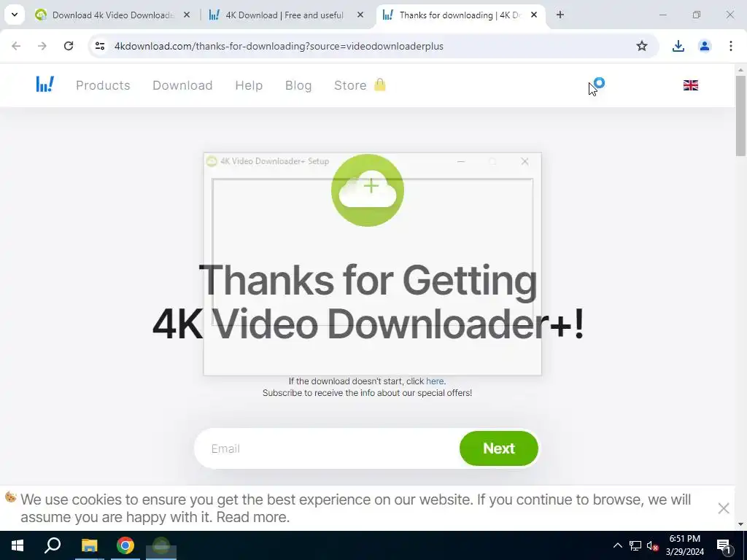Image resolution: width=747 pixels, height=560 pixels.
Task: Open the cookie 'Read more' link
Action: pos(252,517)
